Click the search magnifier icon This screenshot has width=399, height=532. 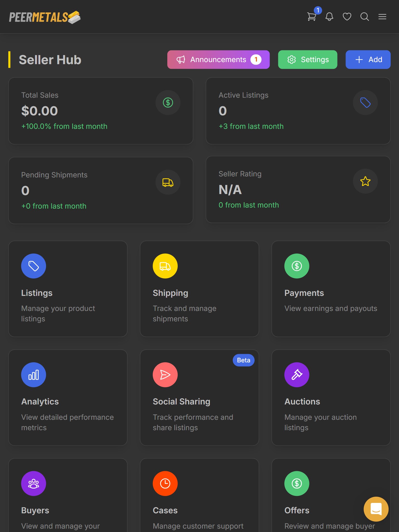click(x=365, y=17)
